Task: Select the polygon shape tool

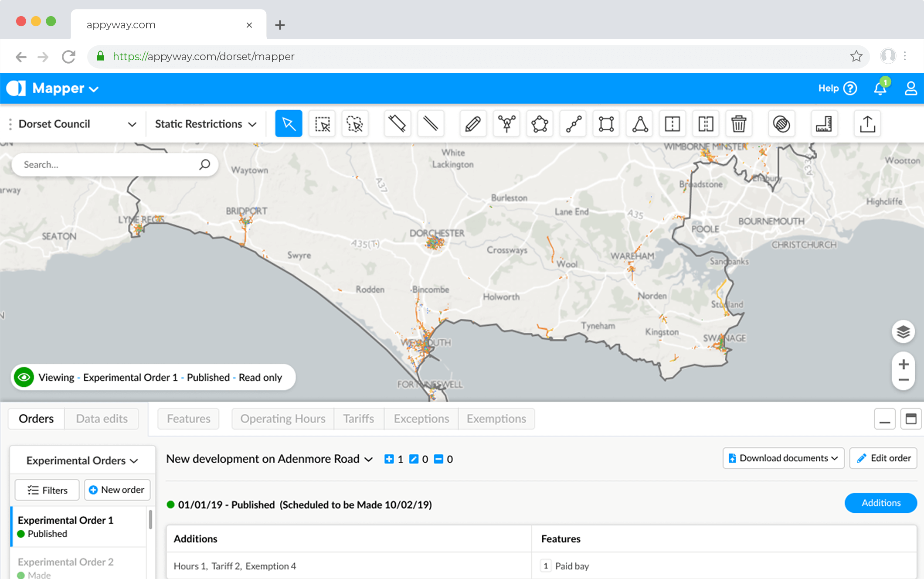Action: [x=540, y=124]
